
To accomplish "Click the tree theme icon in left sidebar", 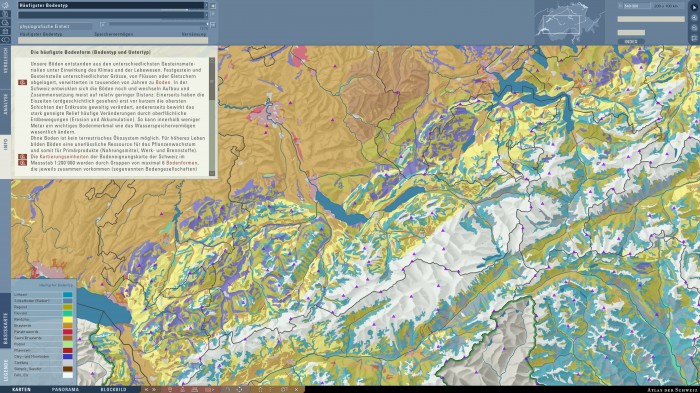I will (x=5, y=5).
